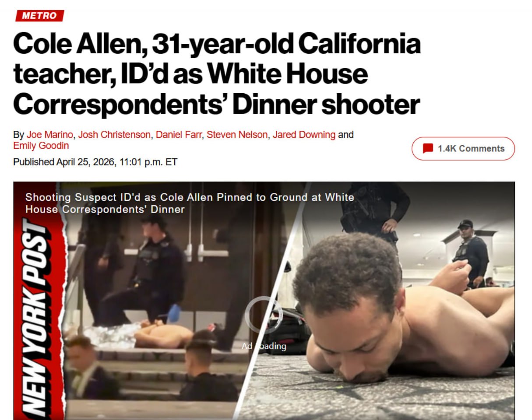Image resolution: width=532 pixels, height=420 pixels.
Task: View Steven Nelson's author profile
Action: [x=236, y=135]
